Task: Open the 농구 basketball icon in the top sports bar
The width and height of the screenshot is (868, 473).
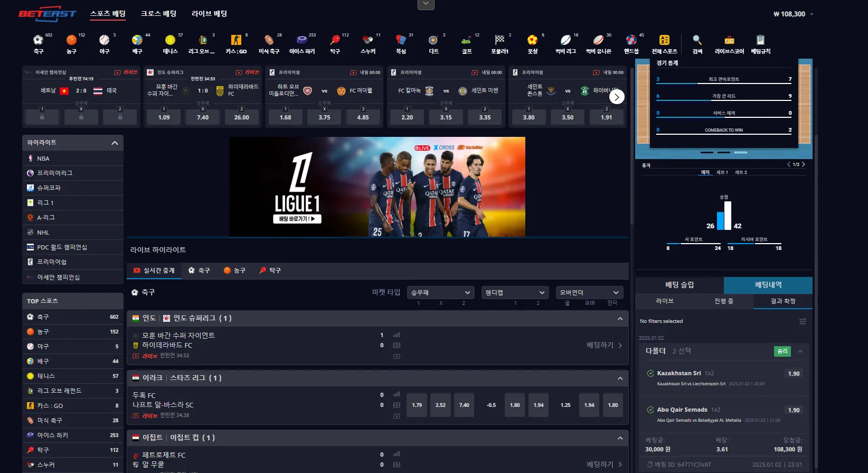Action: [x=71, y=40]
